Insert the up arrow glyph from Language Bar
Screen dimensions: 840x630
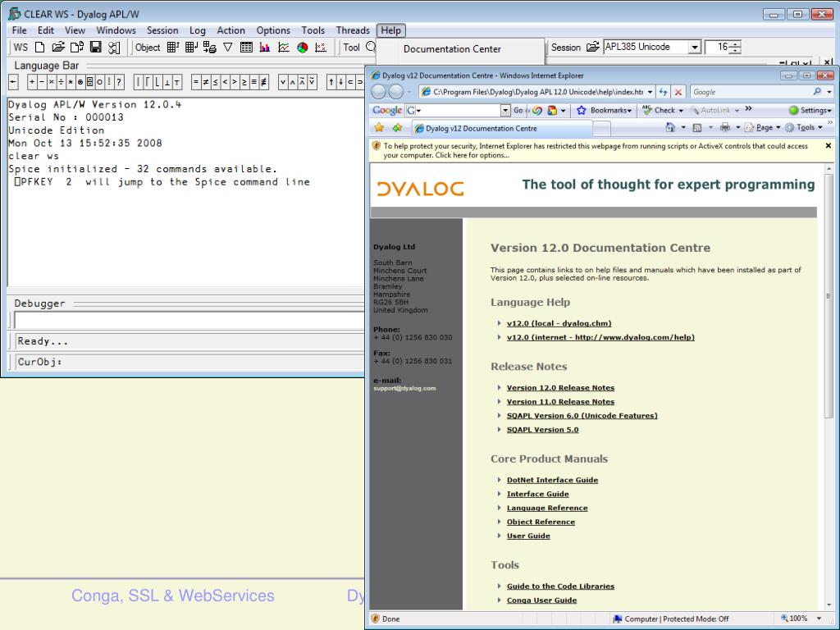[x=331, y=82]
